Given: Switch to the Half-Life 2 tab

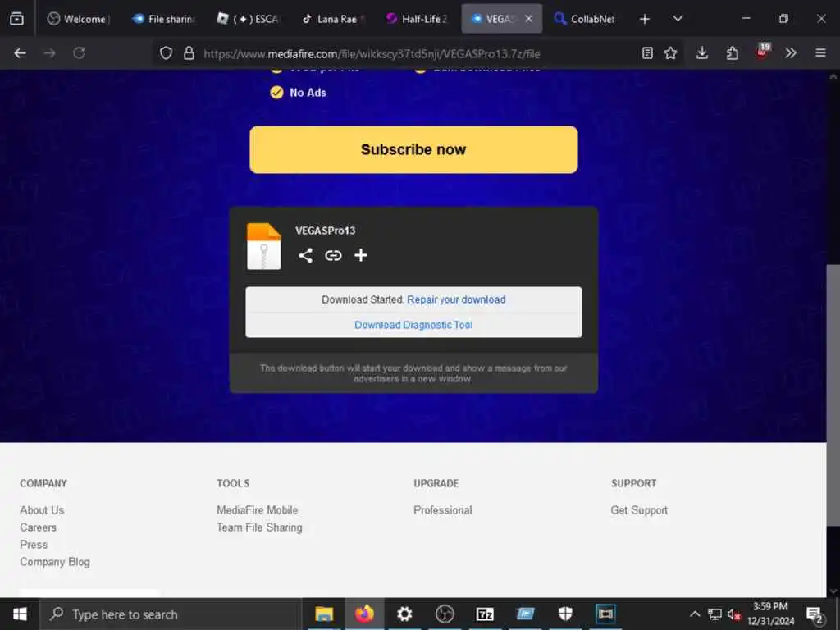Looking at the screenshot, I should tap(418, 19).
